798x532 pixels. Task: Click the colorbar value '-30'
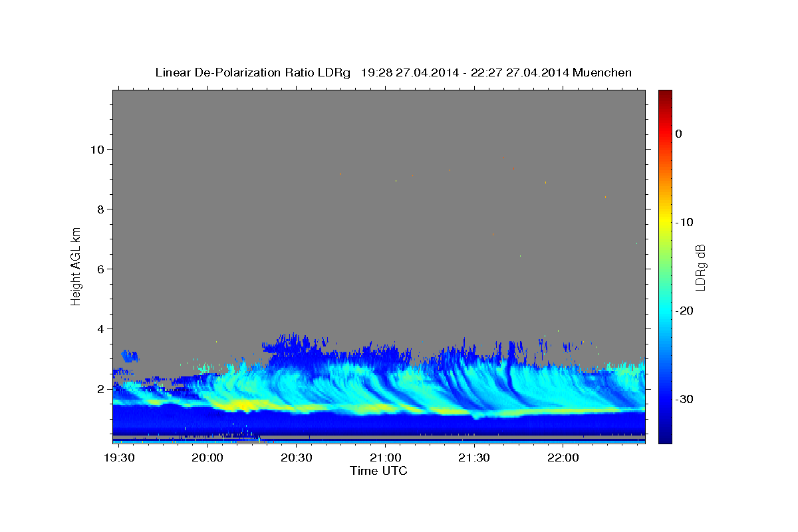click(x=684, y=399)
